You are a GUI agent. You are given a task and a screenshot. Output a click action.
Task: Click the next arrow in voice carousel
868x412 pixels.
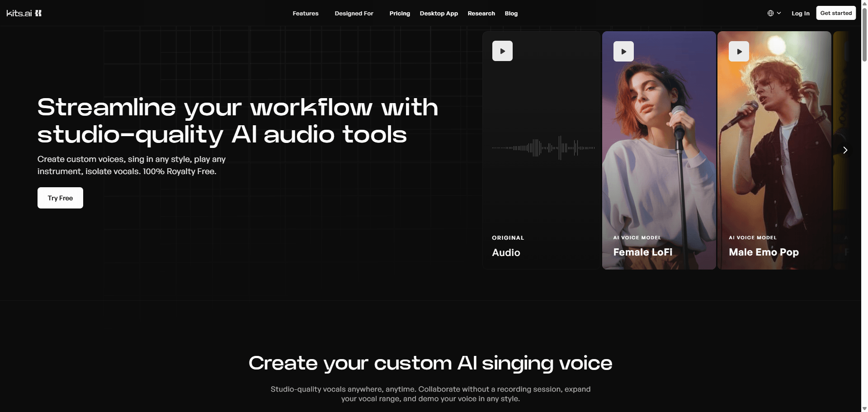[x=845, y=150]
